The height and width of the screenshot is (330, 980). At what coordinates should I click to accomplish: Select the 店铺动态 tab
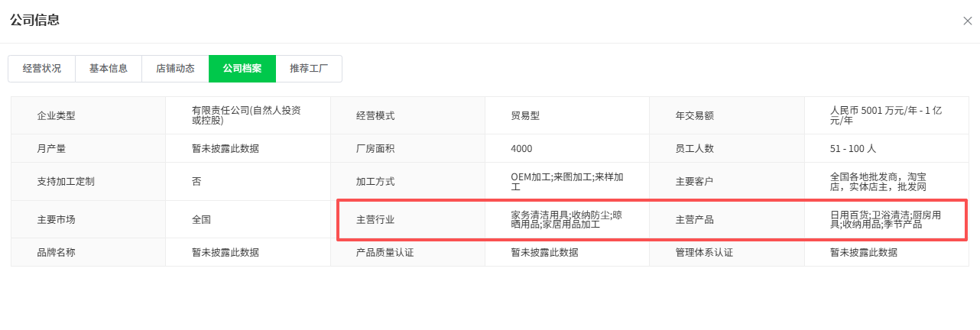(175, 68)
